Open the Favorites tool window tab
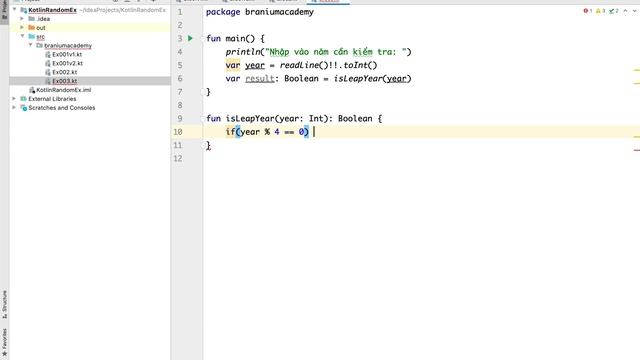Viewport: 640px width, 360px height. 4,342
